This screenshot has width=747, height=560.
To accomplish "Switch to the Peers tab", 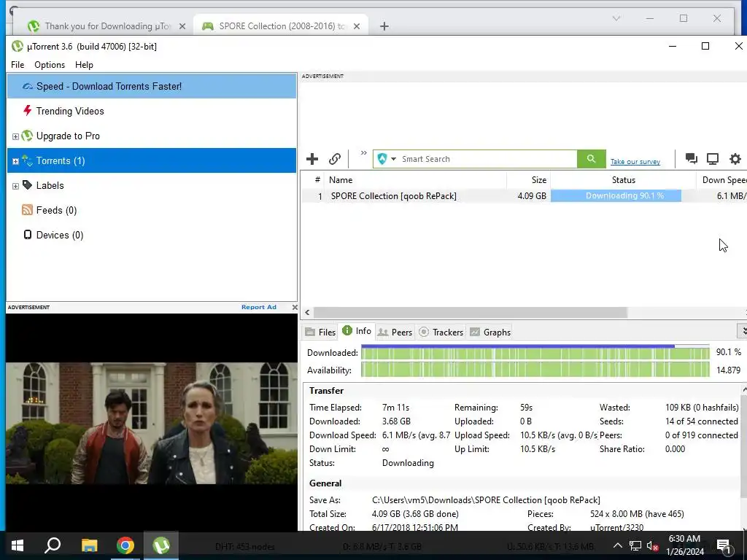I will click(x=395, y=332).
